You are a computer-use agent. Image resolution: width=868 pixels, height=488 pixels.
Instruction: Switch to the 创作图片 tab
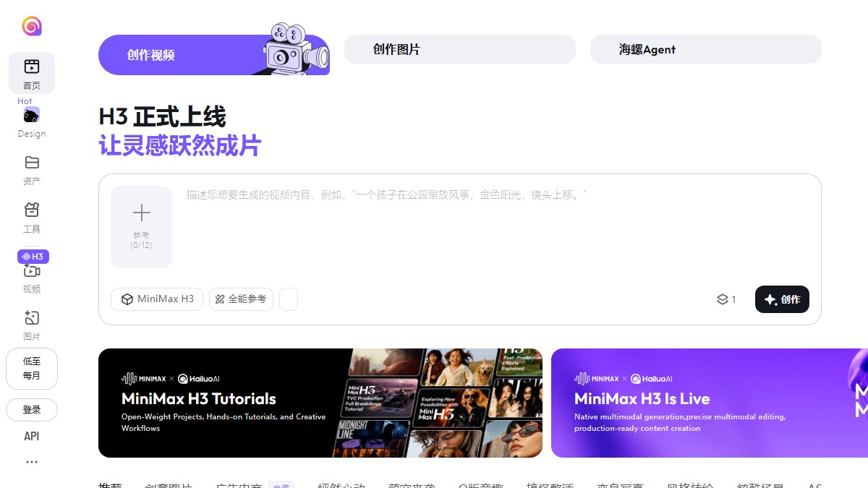(460, 49)
